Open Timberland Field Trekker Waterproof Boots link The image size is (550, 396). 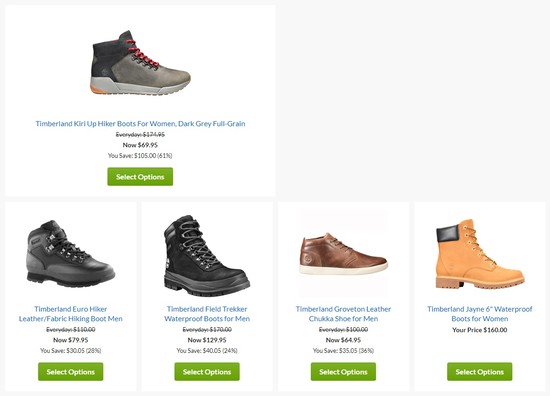[x=207, y=314]
